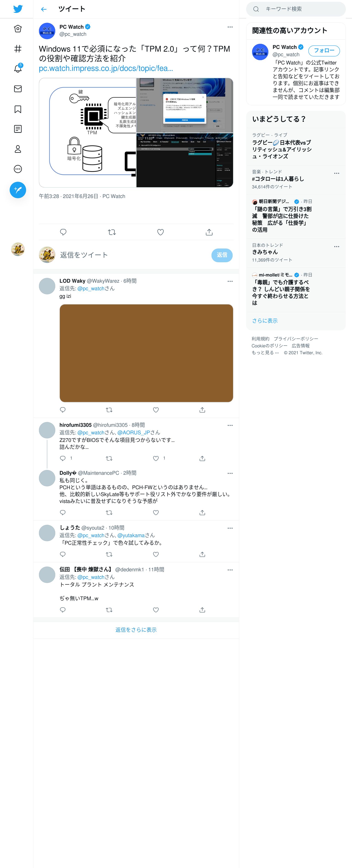Open more options on PC Watch tweet

(x=230, y=27)
